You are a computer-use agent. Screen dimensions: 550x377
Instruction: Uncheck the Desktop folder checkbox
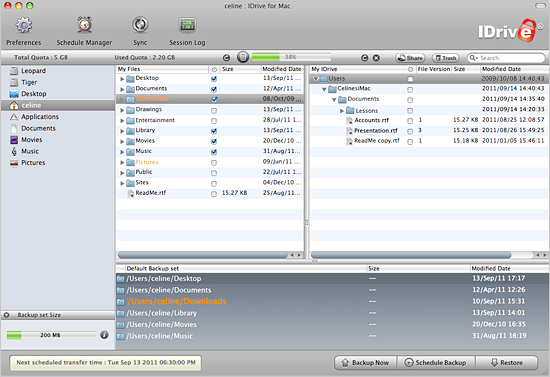214,79
